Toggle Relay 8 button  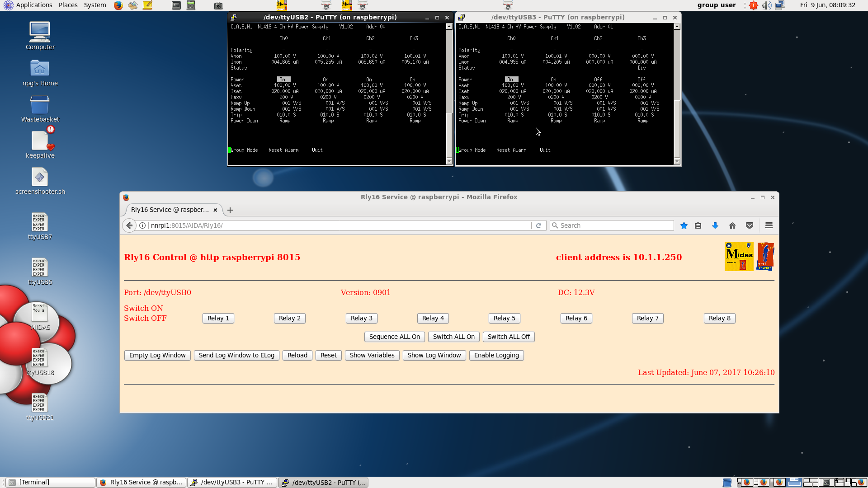(x=720, y=318)
